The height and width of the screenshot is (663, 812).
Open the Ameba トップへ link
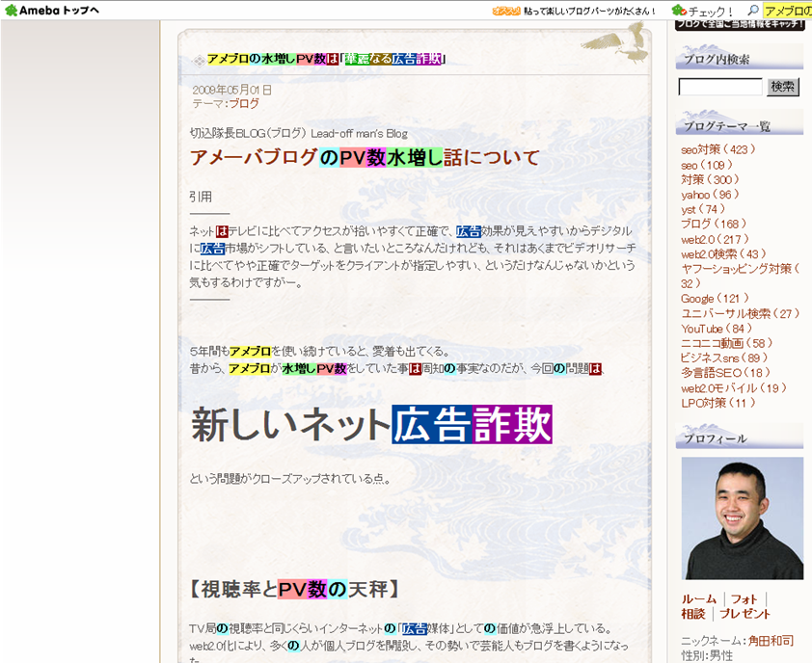point(59,10)
